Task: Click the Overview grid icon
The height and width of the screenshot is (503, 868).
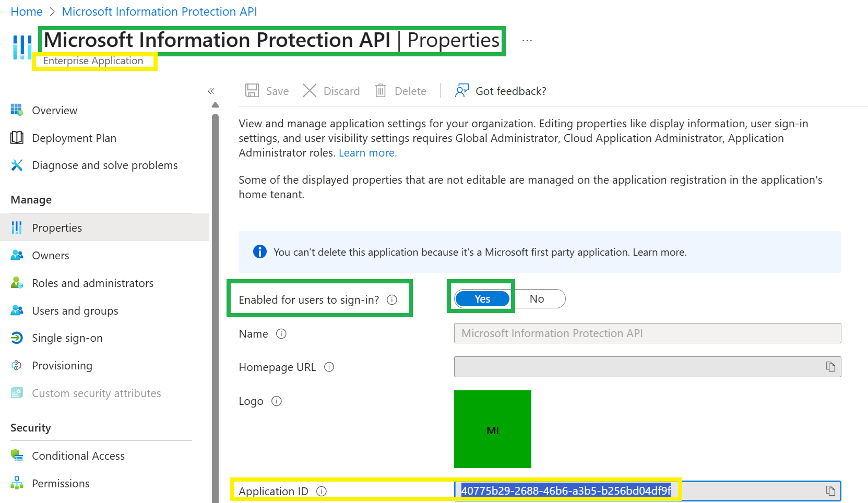Action: tap(17, 110)
